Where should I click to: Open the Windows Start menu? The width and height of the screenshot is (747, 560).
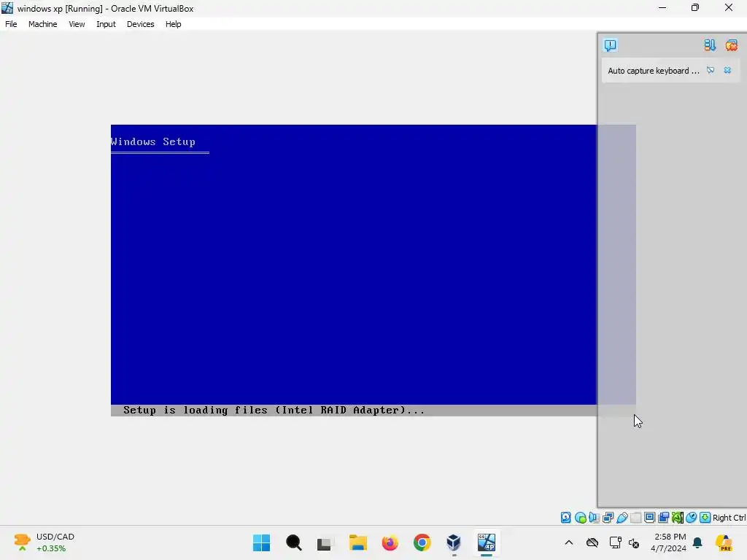[261, 542]
